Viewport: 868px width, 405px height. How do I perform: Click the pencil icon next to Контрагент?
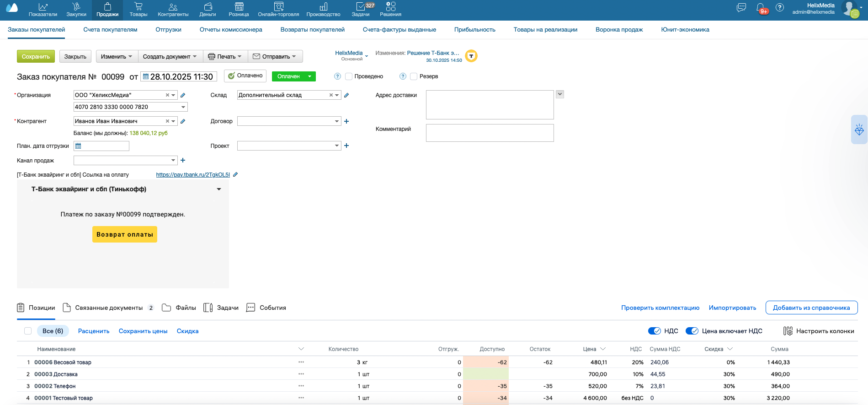click(183, 121)
